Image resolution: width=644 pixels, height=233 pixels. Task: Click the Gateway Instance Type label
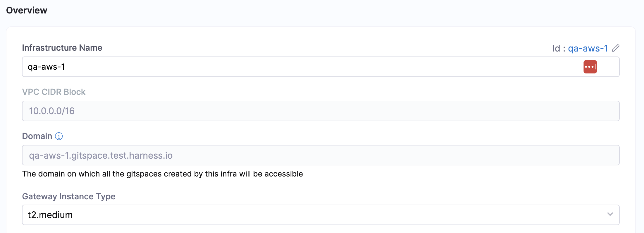click(x=69, y=196)
